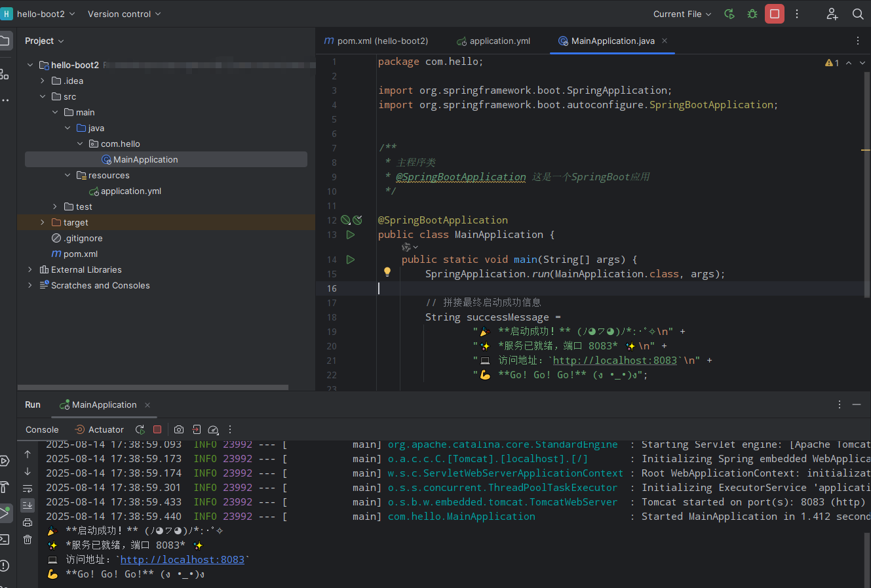The width and height of the screenshot is (871, 588).
Task: Take a thread dump with camera icon
Action: click(x=179, y=429)
